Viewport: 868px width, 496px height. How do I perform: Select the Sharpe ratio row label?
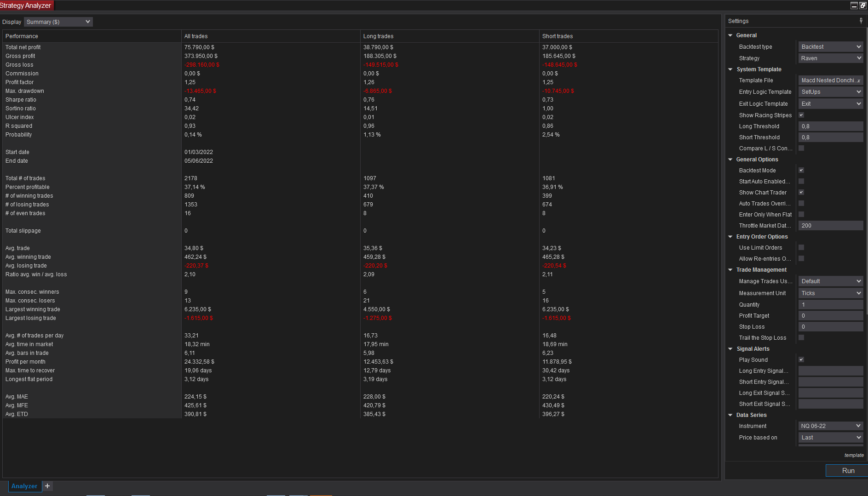click(x=21, y=100)
